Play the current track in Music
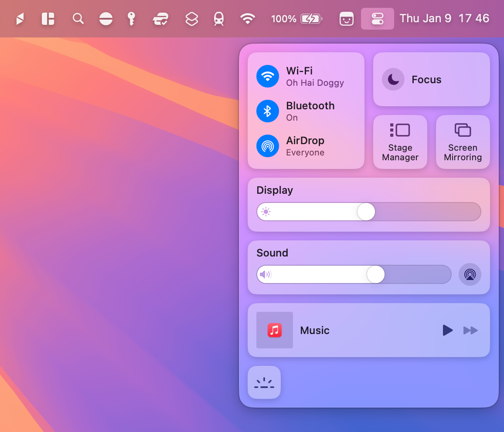 (x=447, y=330)
